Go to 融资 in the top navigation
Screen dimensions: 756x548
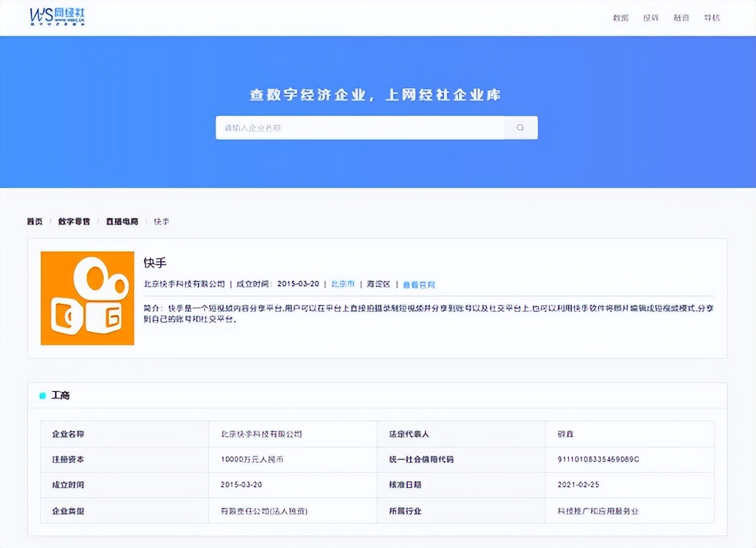pos(681,18)
